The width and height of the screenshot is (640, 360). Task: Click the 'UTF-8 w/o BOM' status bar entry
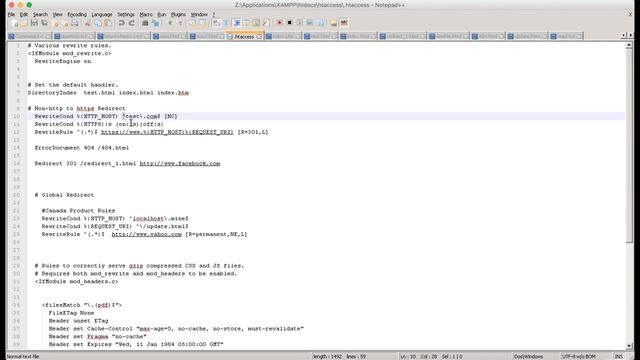[x=579, y=356]
